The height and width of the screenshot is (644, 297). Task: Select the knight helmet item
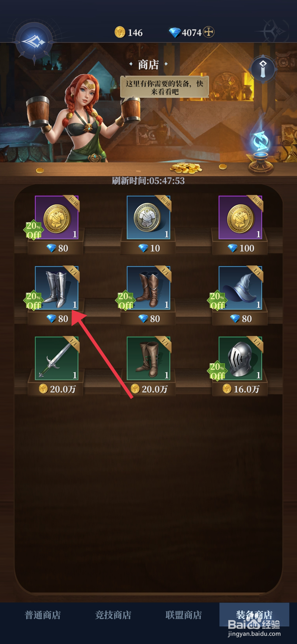240,358
